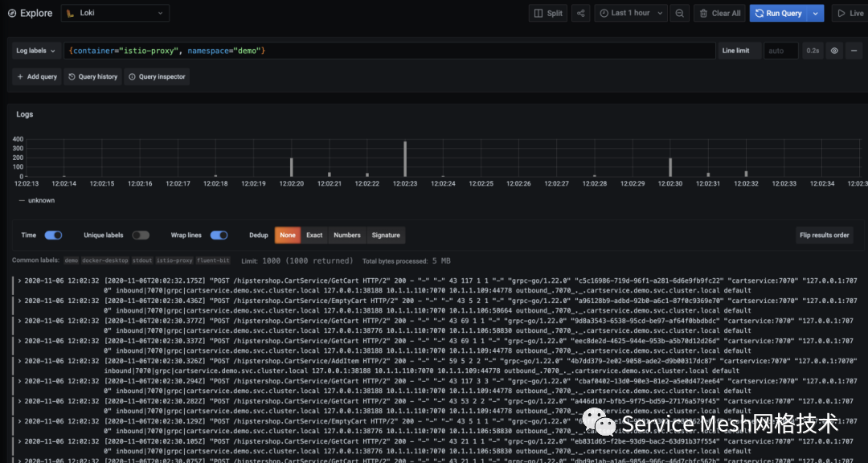Image resolution: width=868 pixels, height=463 pixels.
Task: Click the Flip results order button
Action: tap(825, 236)
